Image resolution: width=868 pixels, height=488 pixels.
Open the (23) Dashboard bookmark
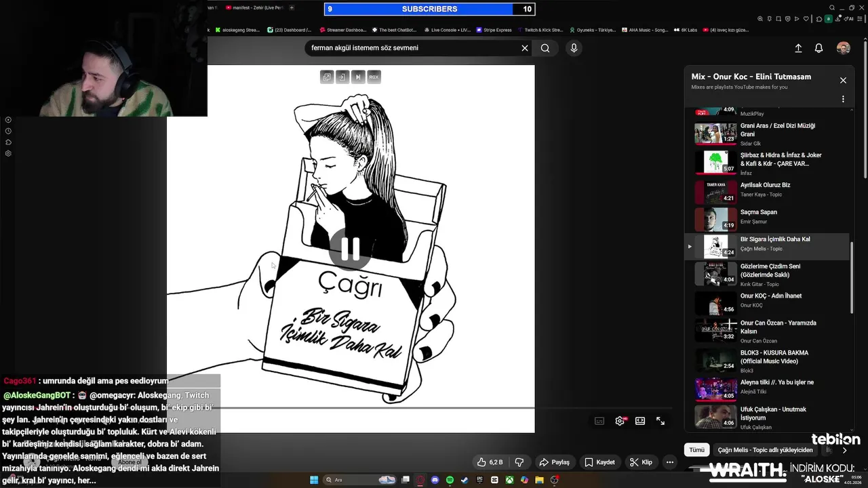pyautogui.click(x=290, y=30)
